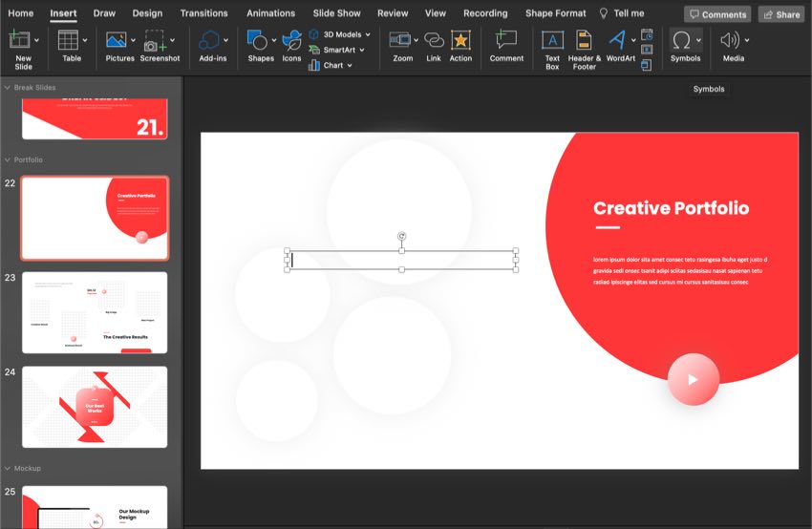Click the Comment icon in ribbon
The image size is (812, 529).
click(x=506, y=40)
